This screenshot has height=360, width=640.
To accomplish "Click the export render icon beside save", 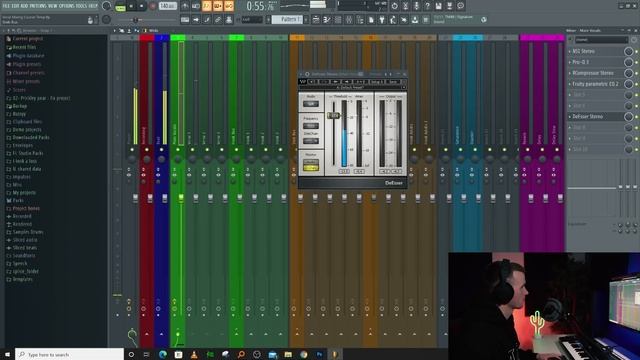I will pyautogui.click(x=449, y=6).
